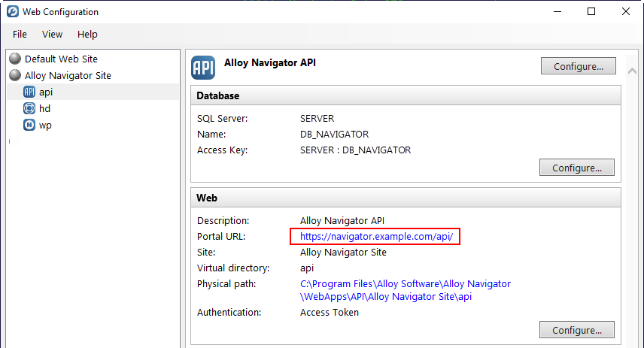The height and width of the screenshot is (348, 644).
Task: Click the scroll up arrow of right panel
Action: click(x=632, y=71)
